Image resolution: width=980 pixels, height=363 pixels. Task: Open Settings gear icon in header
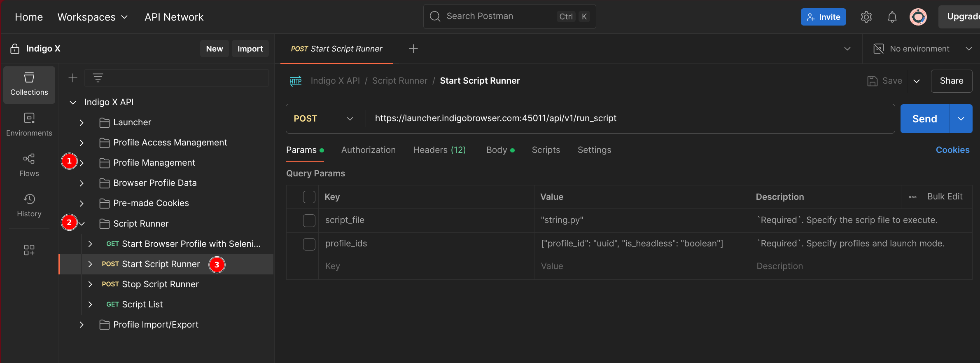[866, 17]
